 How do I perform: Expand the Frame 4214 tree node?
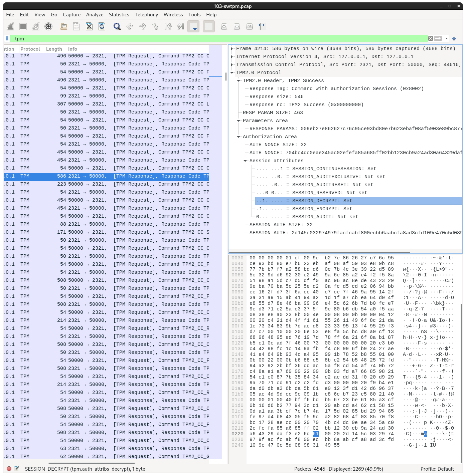tap(232, 49)
